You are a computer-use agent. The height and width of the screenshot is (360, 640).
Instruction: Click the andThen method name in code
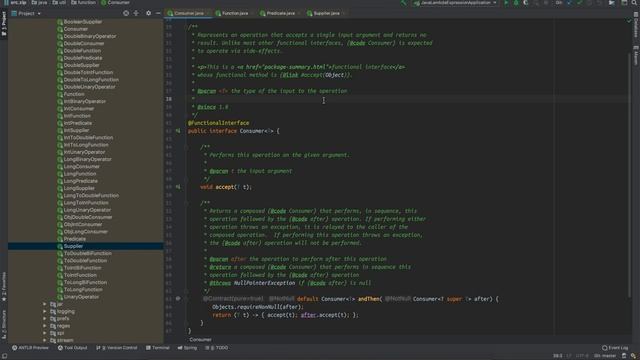(x=369, y=299)
